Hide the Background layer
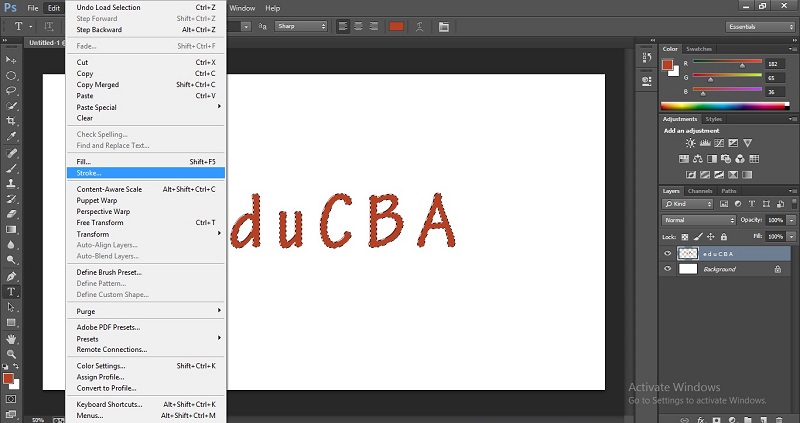800x423 pixels. pos(667,269)
